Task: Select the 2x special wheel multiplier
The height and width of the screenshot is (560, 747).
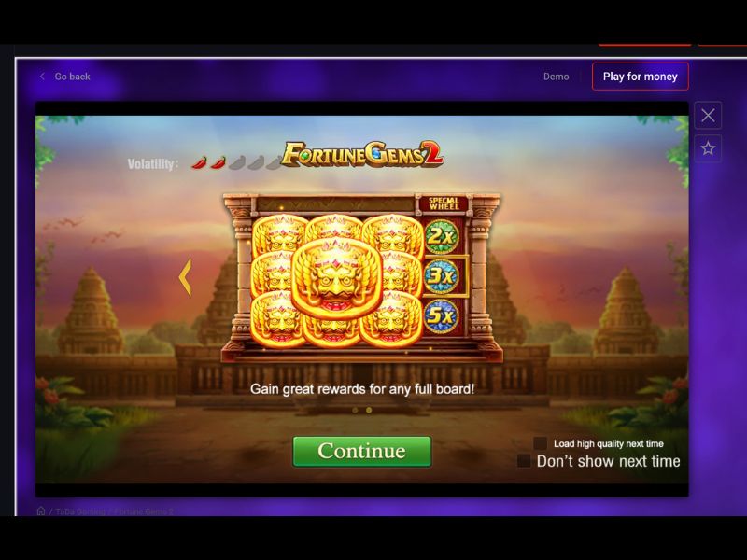Action: (441, 236)
